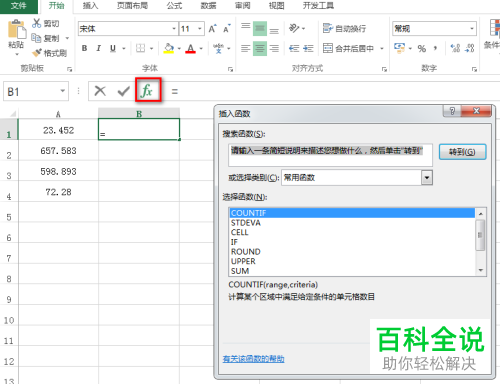Click the 转到(G) Go button
Image resolution: width=500 pixels, height=384 pixels.
[462, 152]
